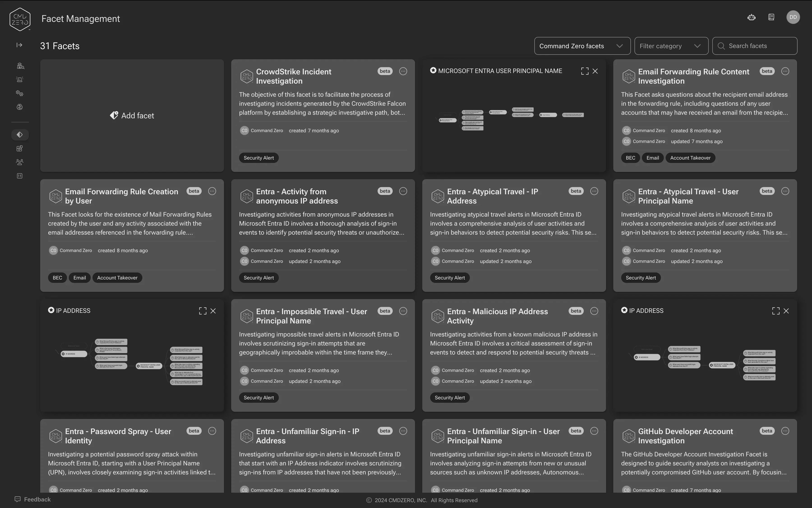
Task: Open the CrowdStrike Incident Investigation facet title
Action: [293, 76]
